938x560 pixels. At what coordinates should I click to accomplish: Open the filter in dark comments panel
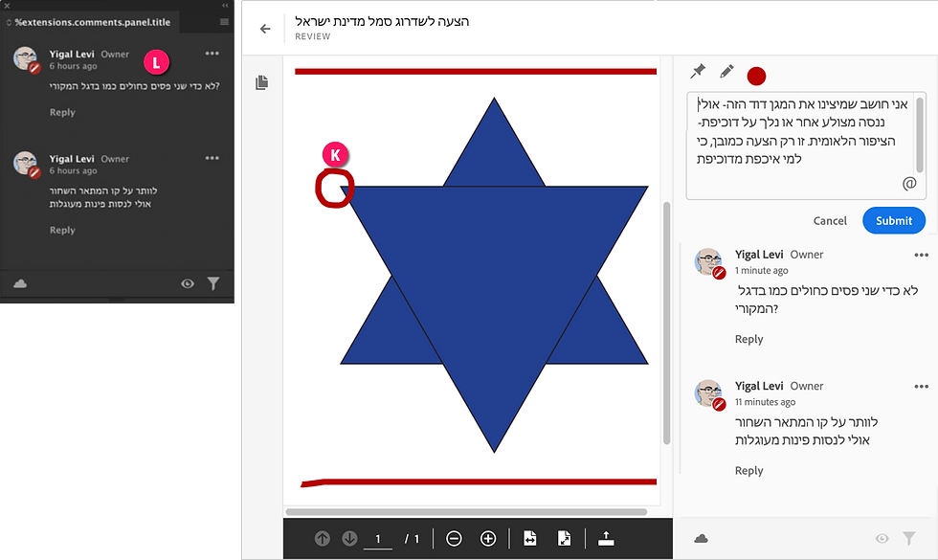coord(213,283)
